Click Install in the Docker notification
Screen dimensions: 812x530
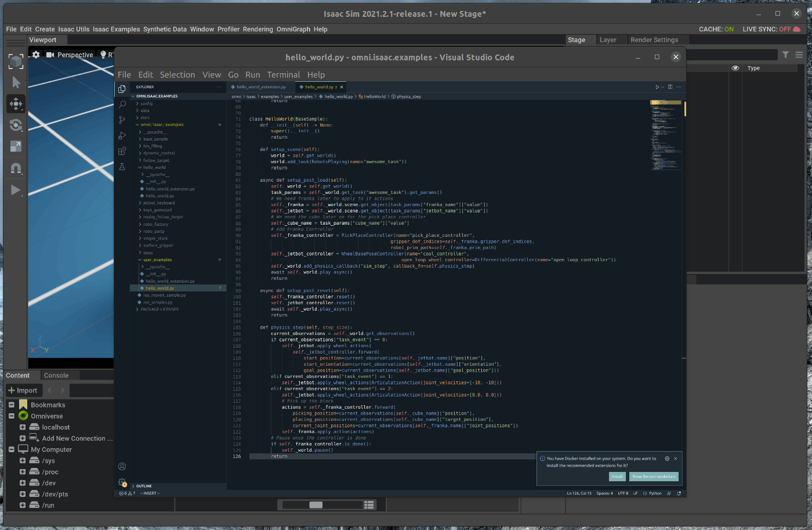[617, 477]
